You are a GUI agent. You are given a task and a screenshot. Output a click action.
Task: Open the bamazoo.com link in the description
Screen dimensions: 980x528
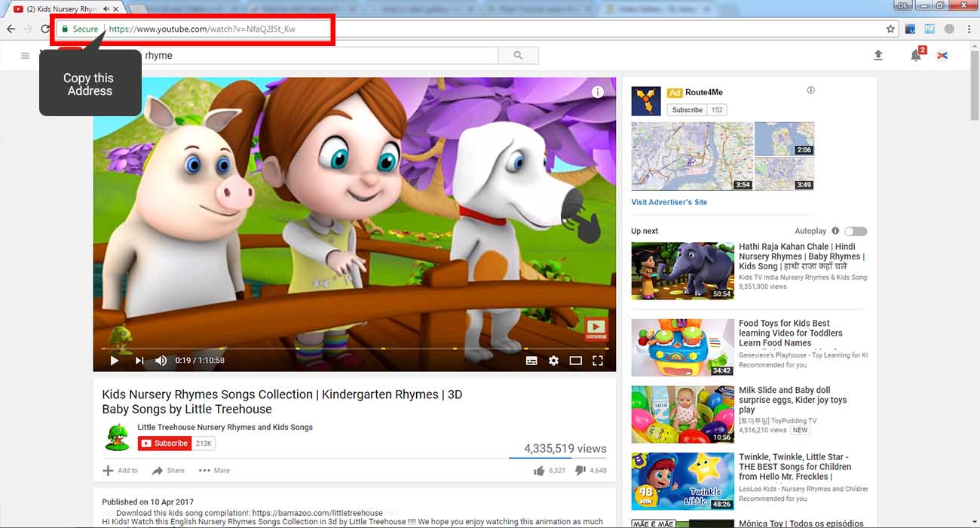click(x=317, y=513)
